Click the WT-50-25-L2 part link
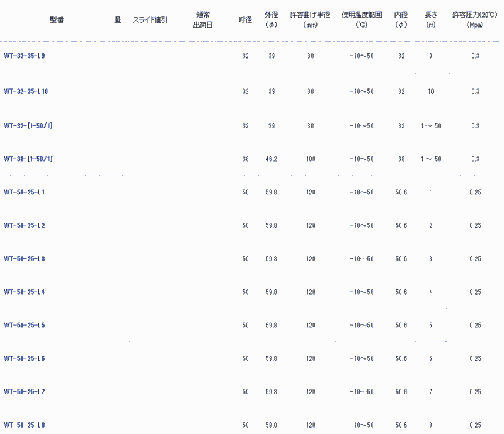 click(24, 225)
